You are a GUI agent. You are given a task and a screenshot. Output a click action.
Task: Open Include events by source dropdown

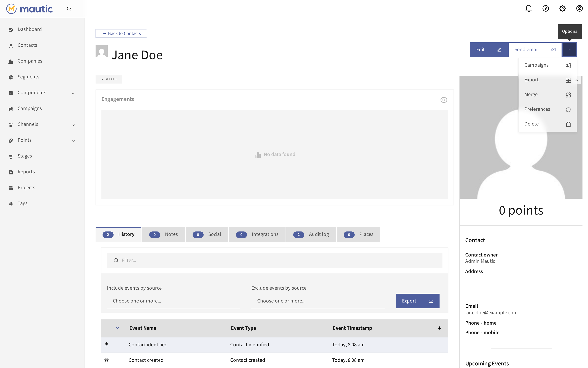pyautogui.click(x=173, y=301)
